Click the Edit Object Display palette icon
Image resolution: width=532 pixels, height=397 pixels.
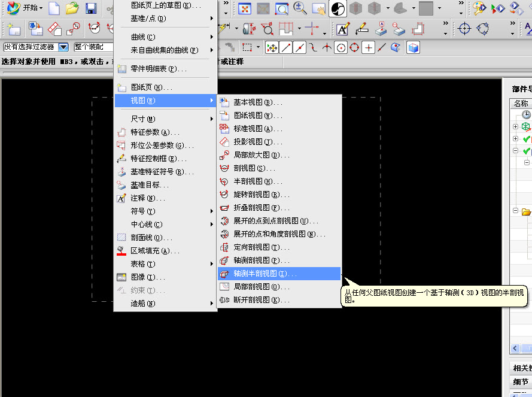(479, 8)
